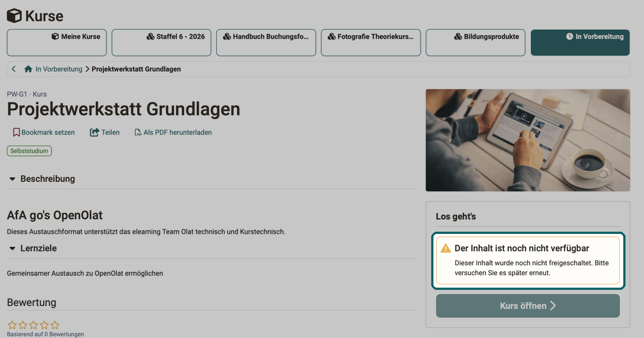This screenshot has height=338, width=644.
Task: Click Projektwerkstatt Grundlagen breadcrumb entry
Action: [x=136, y=69]
